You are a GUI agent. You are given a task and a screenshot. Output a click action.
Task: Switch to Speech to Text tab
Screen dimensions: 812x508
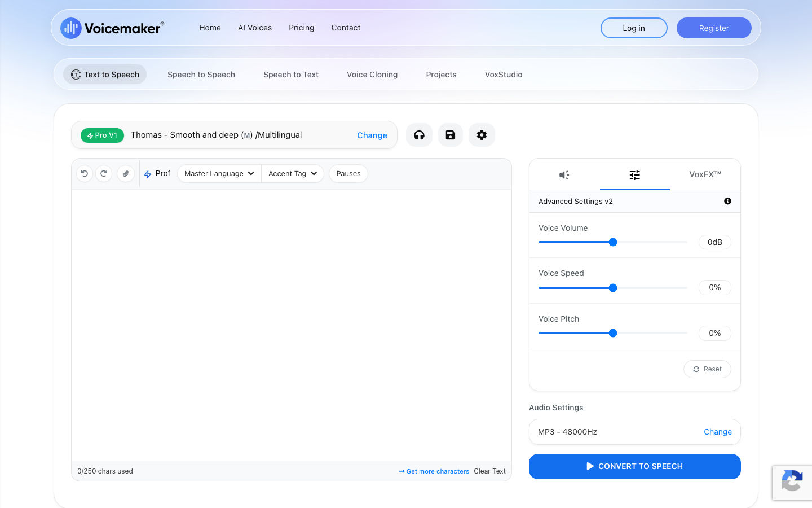(291, 75)
